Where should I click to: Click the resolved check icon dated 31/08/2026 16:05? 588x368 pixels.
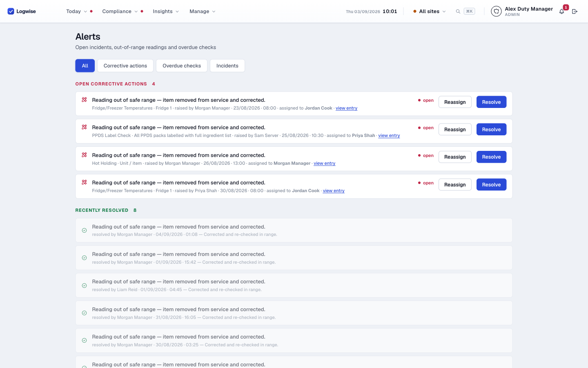tap(84, 313)
